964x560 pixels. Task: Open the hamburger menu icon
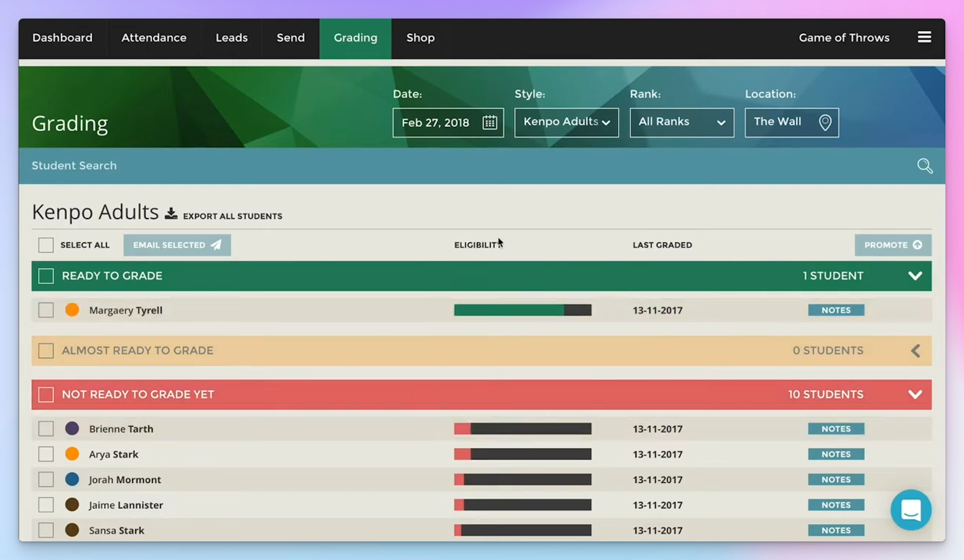(x=924, y=37)
